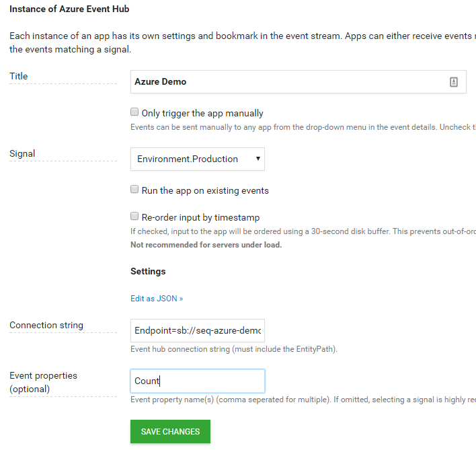Click the 'Signal' field label
Image resolution: width=476 pixels, height=450 pixels.
[x=22, y=154]
